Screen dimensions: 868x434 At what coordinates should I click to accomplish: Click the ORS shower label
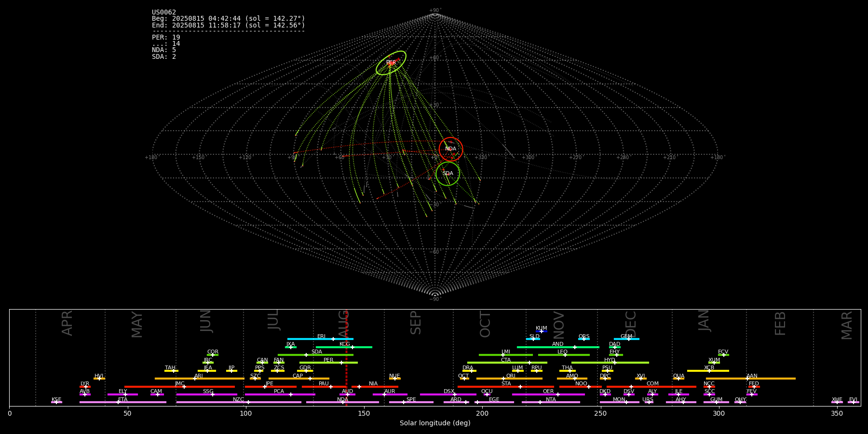pyautogui.click(x=584, y=337)
